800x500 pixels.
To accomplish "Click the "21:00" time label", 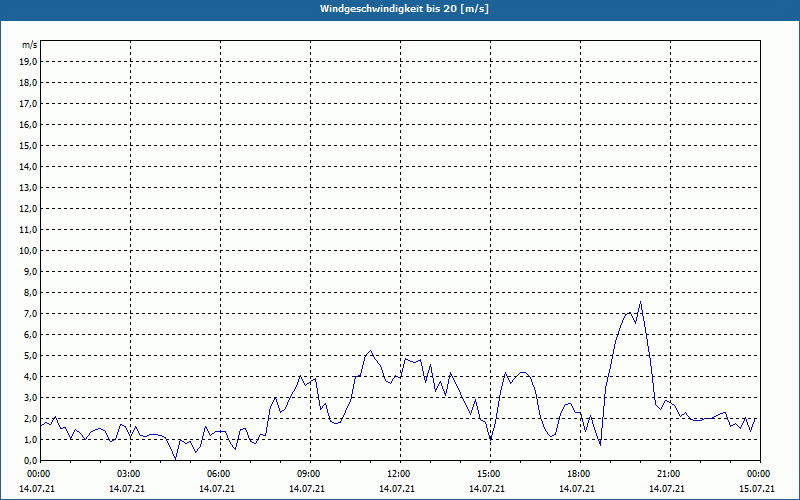I will click(667, 474).
